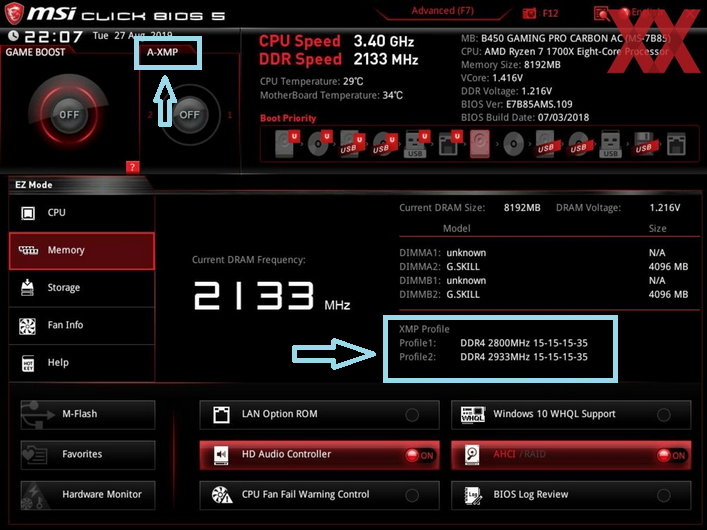Viewport: 707px width, 530px height.
Task: Click MotherBoard Temperature: 34°C
Action: click(x=331, y=96)
